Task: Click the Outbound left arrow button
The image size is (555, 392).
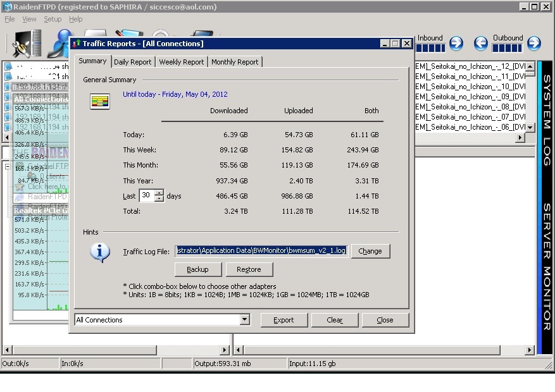Action: [x=482, y=44]
